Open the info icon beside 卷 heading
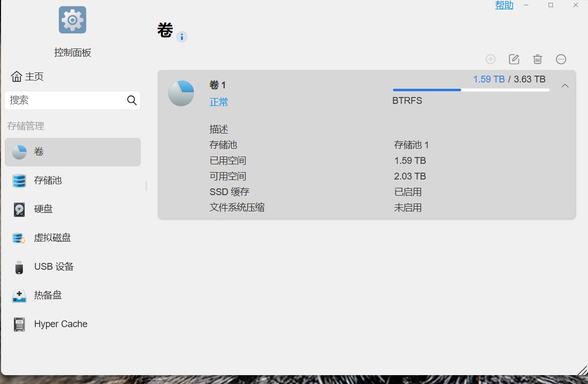Viewport: 588px width, 384px height. (182, 37)
